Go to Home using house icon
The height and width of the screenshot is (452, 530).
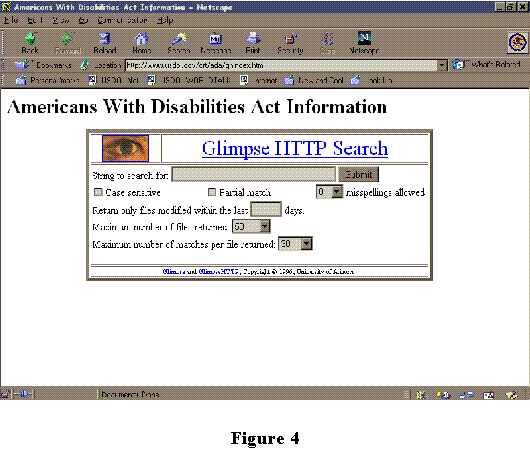point(141,39)
